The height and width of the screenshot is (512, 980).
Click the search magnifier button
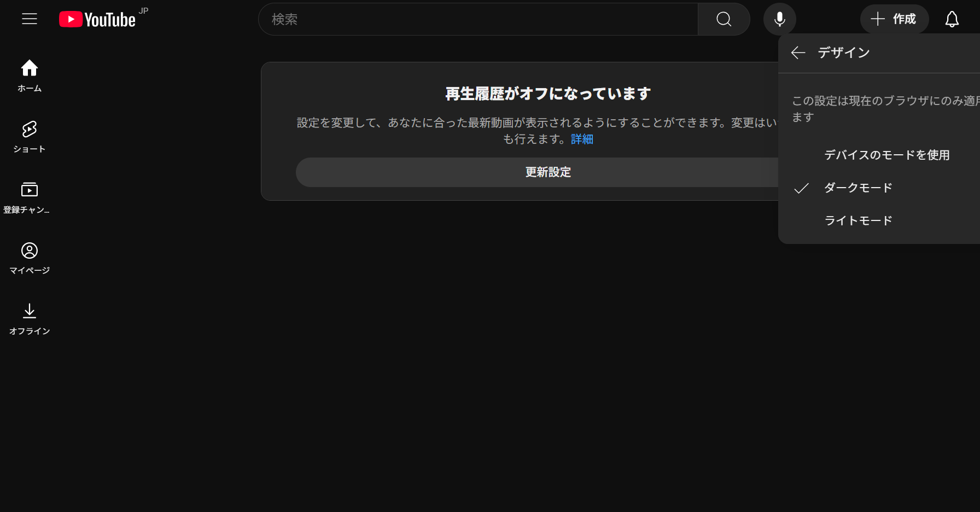point(724,19)
